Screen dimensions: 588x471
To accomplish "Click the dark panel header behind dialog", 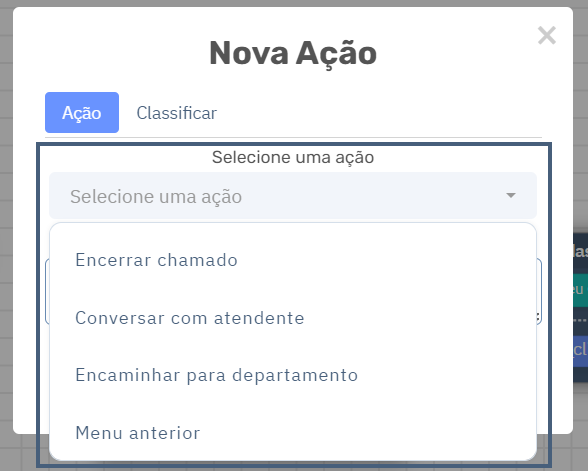I will pos(580,251).
